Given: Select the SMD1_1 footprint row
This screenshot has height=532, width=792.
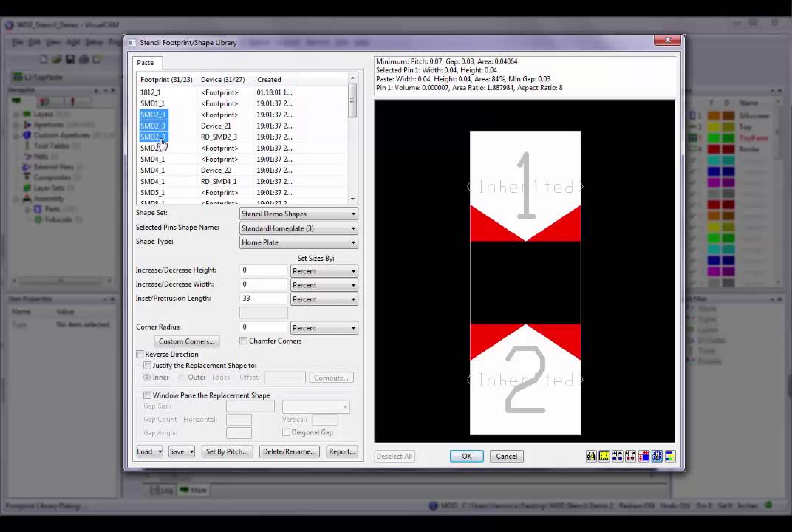Looking at the screenshot, I should point(242,103).
